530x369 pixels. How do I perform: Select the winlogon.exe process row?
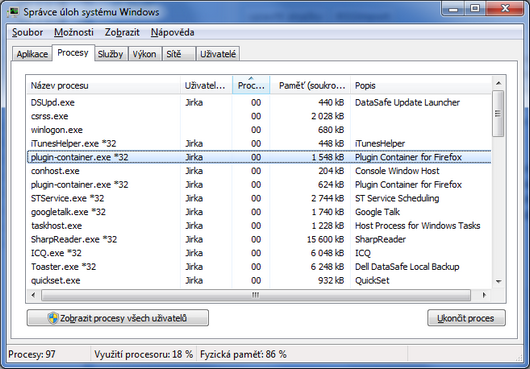(x=259, y=130)
